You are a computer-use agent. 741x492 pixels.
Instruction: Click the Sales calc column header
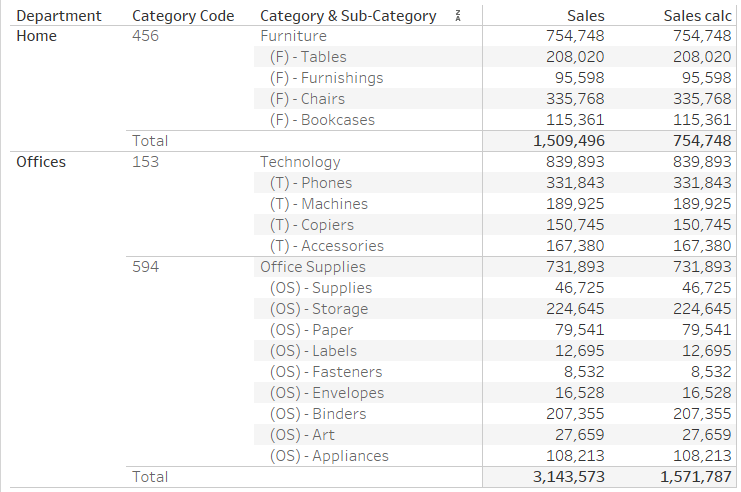697,16
